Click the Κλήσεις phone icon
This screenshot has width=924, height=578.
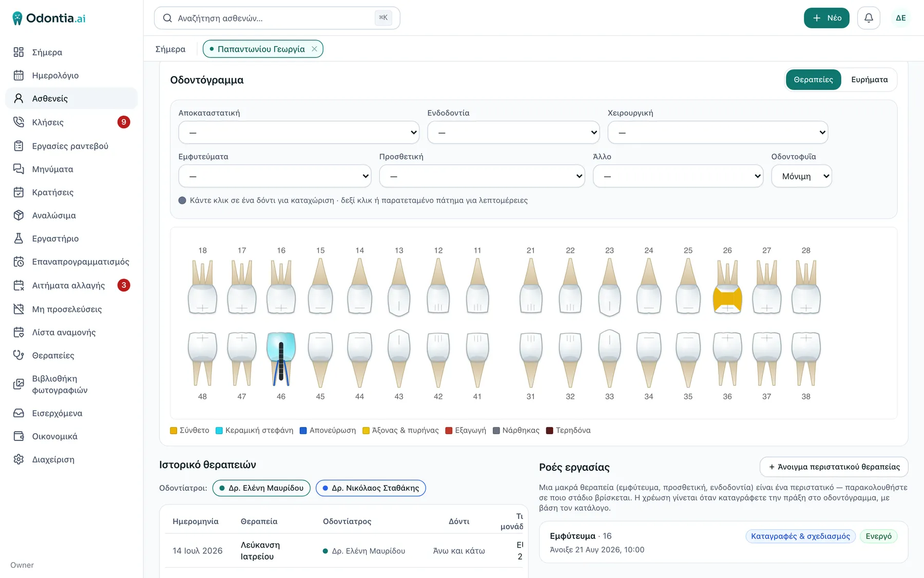click(x=18, y=122)
